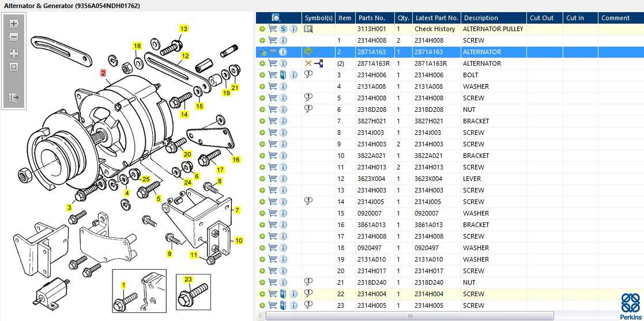644x321 pixels.
Task: Click the double-gear icon on selected ALTERNATOR row
Action: pyautogui.click(x=262, y=52)
